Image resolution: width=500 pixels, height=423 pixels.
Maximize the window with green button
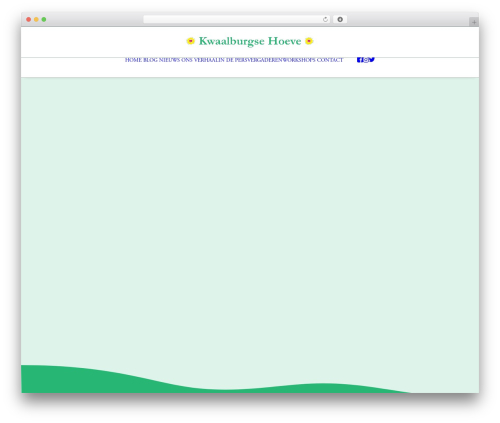[x=44, y=19]
